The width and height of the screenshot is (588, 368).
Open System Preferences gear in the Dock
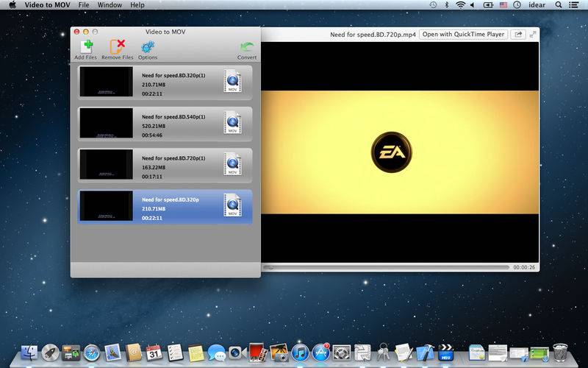click(342, 353)
